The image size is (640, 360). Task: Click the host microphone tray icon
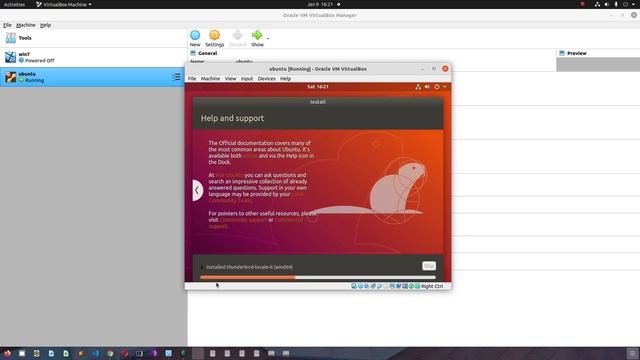[616, 4]
